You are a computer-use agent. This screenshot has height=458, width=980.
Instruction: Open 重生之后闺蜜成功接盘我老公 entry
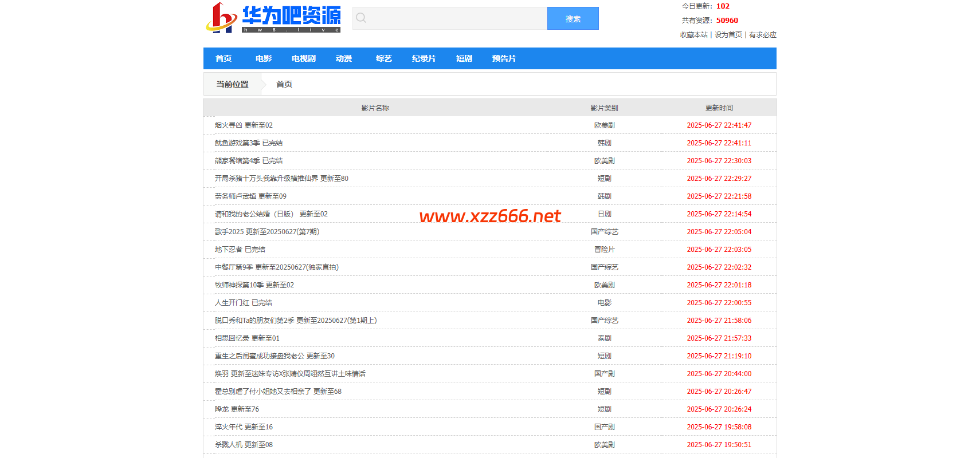pos(275,356)
